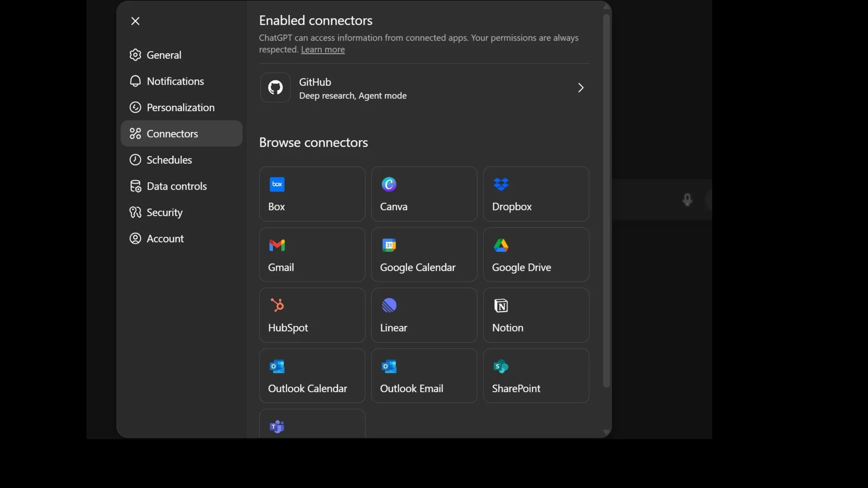Click the Linear logo icon

tap(389, 305)
